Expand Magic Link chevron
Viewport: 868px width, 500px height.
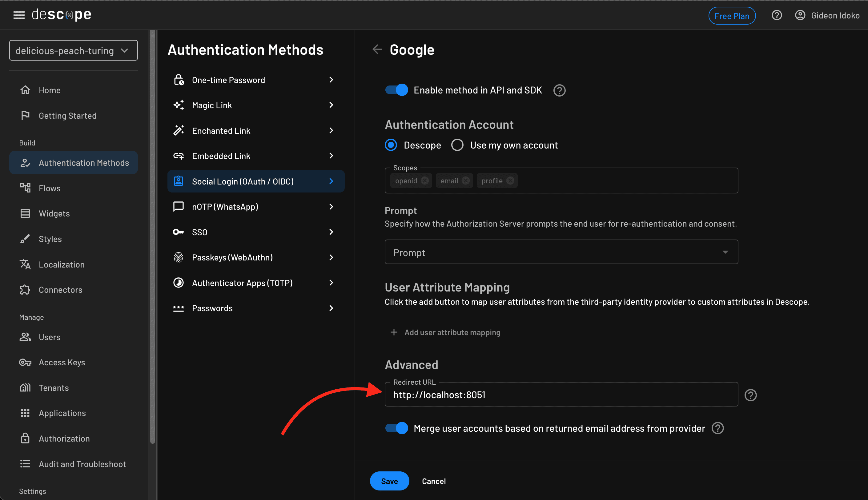tap(331, 105)
